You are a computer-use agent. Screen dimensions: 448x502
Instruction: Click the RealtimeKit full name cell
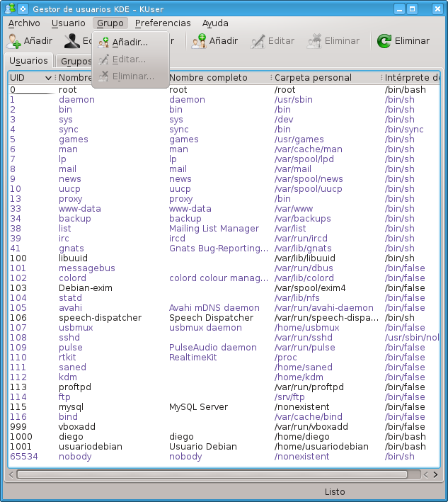193,358
